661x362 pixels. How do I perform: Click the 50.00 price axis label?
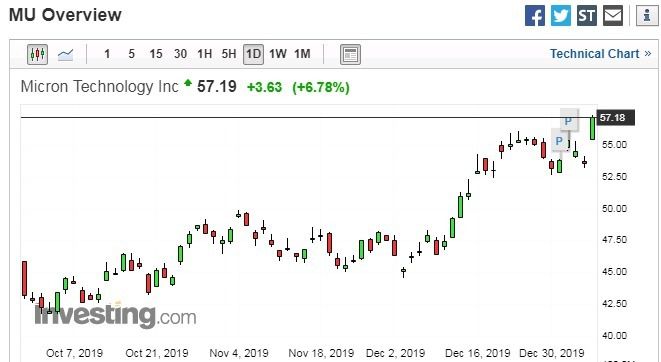pyautogui.click(x=614, y=209)
